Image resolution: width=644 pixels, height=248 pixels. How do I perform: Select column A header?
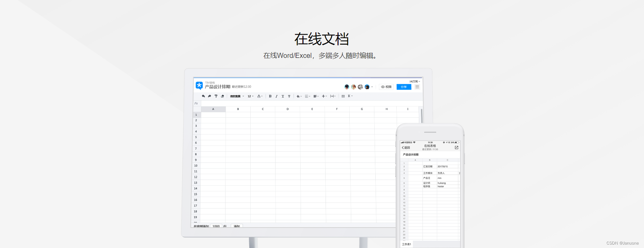(213, 109)
